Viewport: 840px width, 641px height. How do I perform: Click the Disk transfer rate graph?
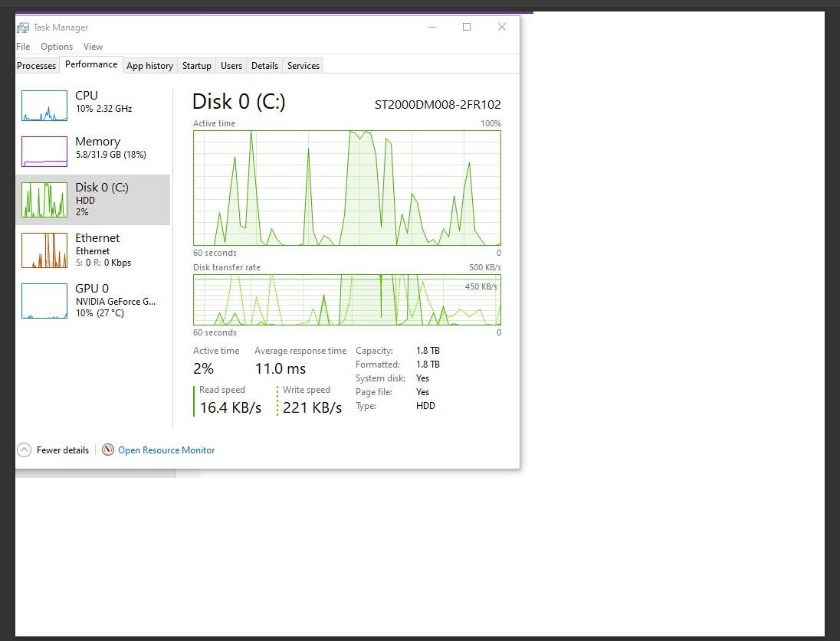pyautogui.click(x=347, y=300)
